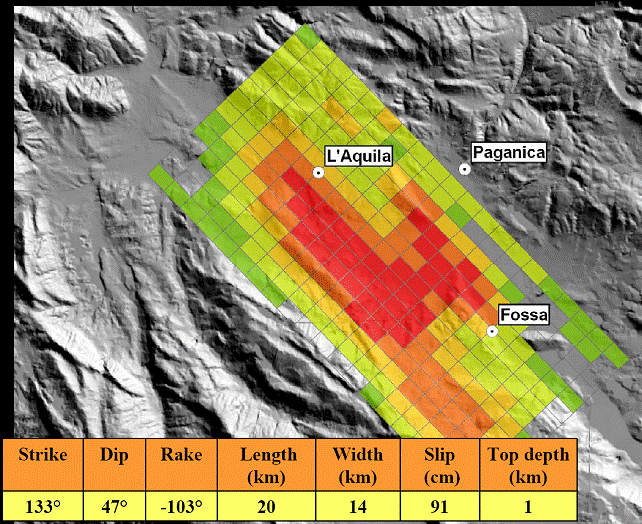Image resolution: width=642 pixels, height=524 pixels.
Task: Click the Rake column header
Action: click(181, 465)
